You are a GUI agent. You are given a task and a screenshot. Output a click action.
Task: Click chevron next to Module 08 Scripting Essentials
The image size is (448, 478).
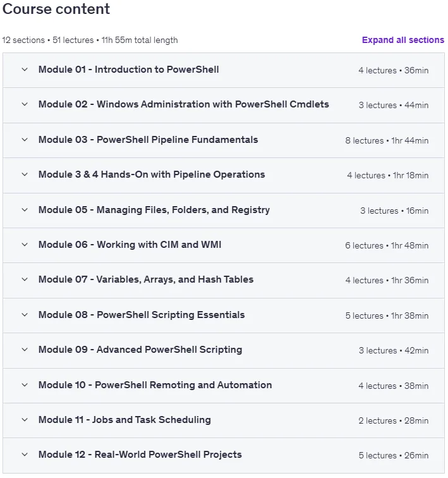25,315
